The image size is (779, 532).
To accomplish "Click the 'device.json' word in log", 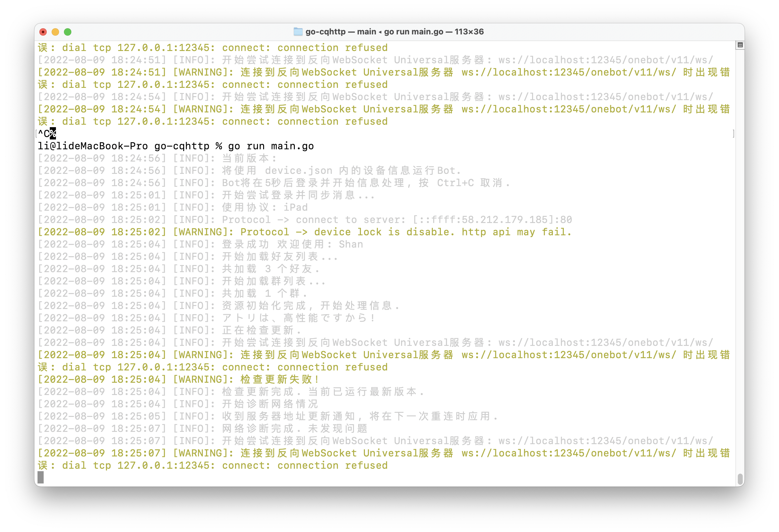I will click(x=299, y=170).
